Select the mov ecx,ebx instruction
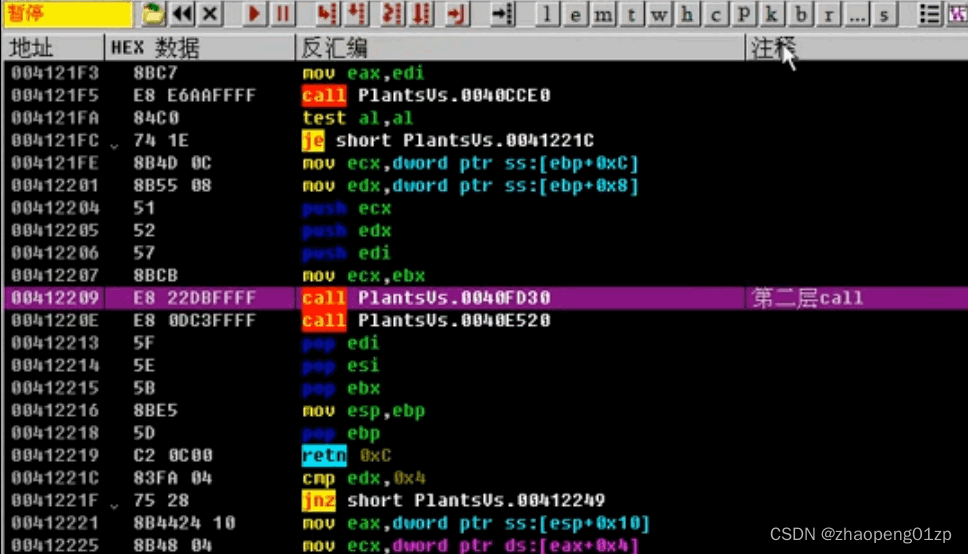The image size is (968, 554). (364, 275)
